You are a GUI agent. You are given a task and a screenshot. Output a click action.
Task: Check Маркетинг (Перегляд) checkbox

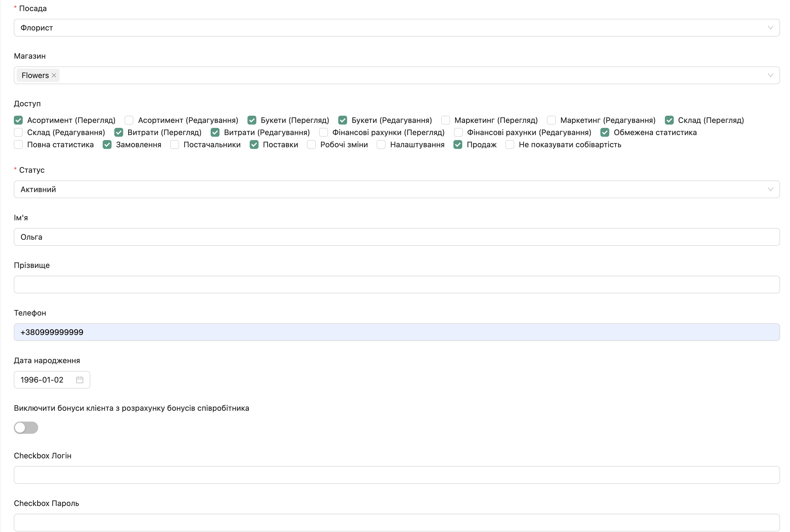[x=445, y=120]
